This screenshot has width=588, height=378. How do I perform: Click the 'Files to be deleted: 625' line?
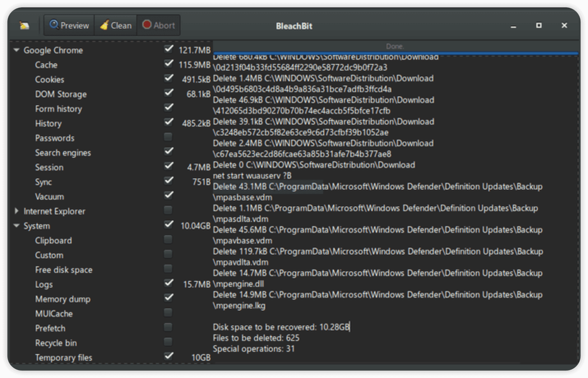point(256,338)
